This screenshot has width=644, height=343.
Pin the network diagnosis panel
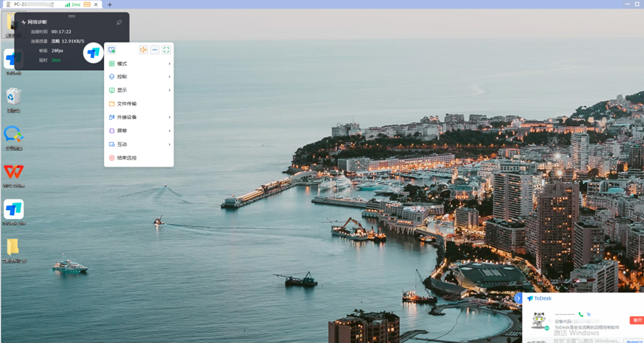click(x=119, y=22)
